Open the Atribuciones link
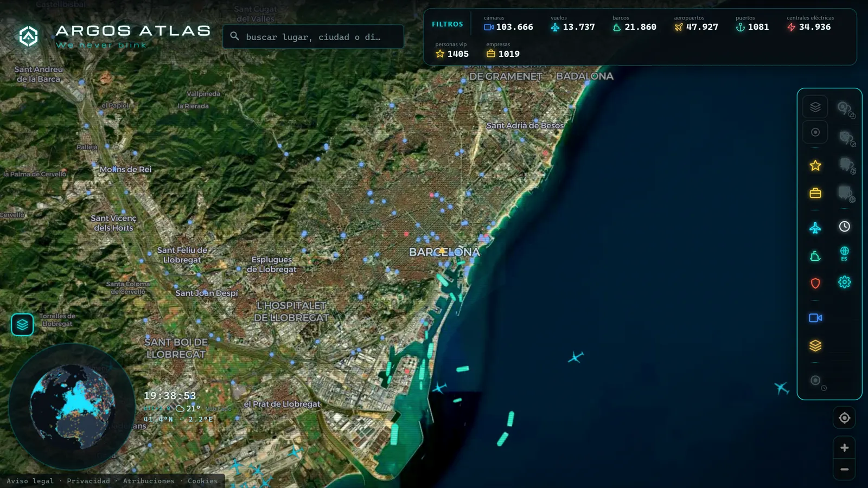Screen dimensions: 868x488 pos(149,481)
